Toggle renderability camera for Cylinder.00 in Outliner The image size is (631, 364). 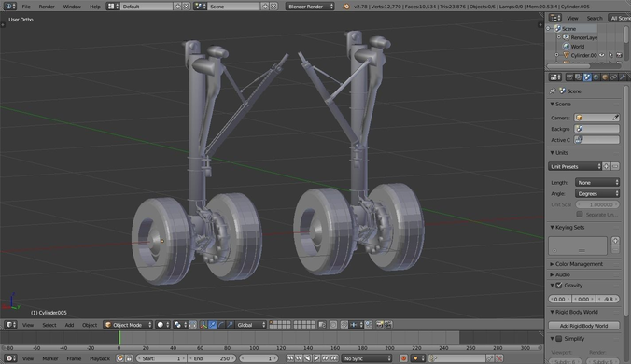click(619, 55)
